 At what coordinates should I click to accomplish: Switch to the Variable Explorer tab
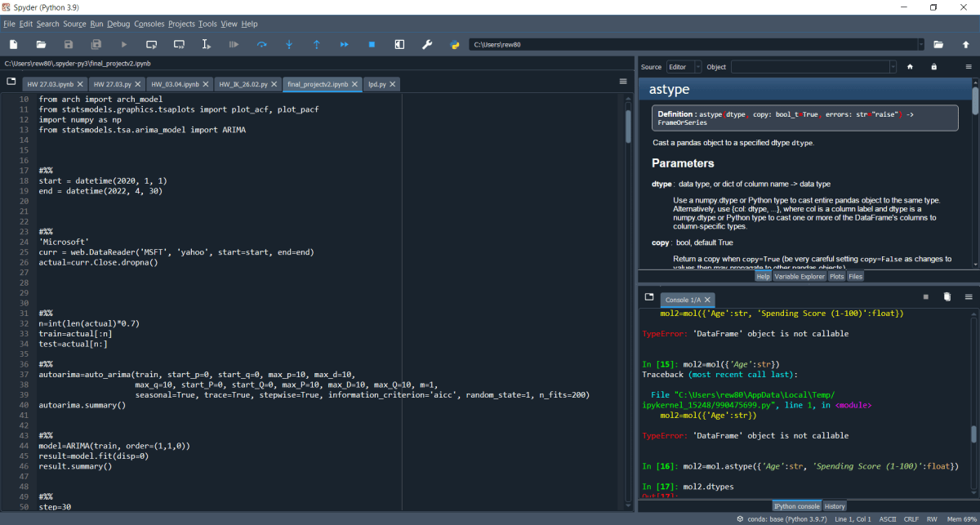(x=800, y=277)
